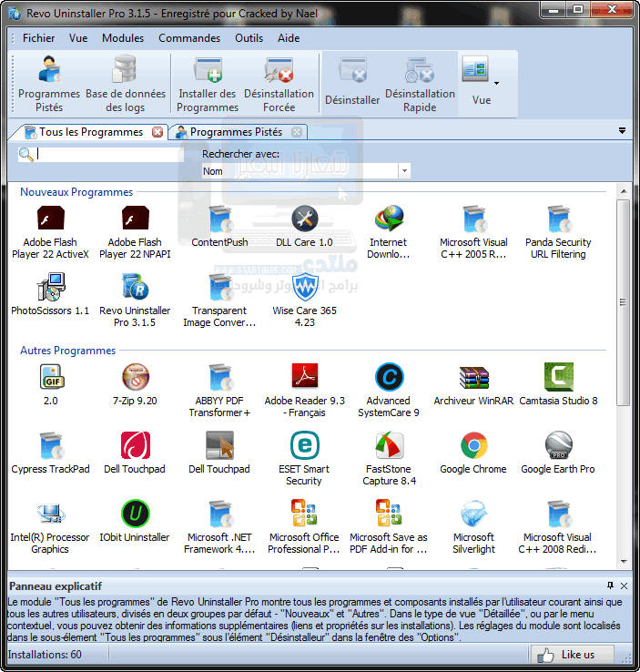Select DLL Care 1.0 icon
This screenshot has width=640, height=672.
point(305,227)
